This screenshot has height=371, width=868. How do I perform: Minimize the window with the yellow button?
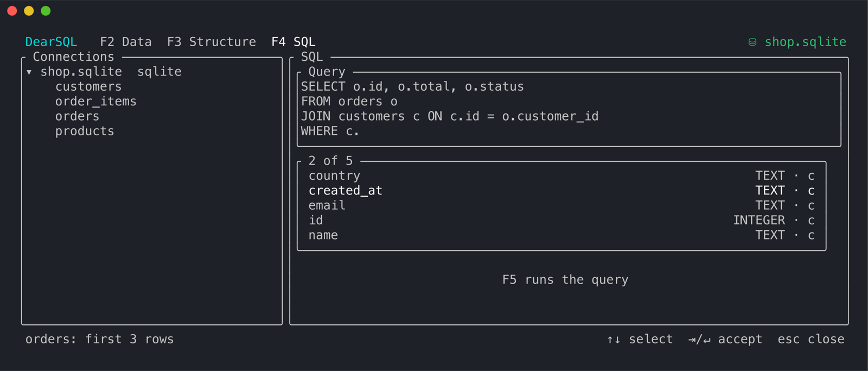click(29, 11)
